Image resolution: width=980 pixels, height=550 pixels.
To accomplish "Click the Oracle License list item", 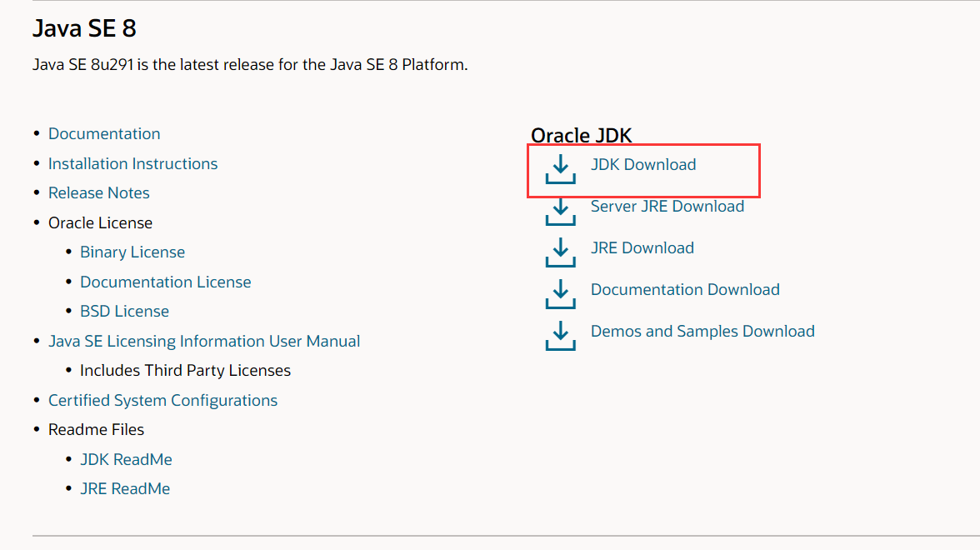I will click(100, 222).
